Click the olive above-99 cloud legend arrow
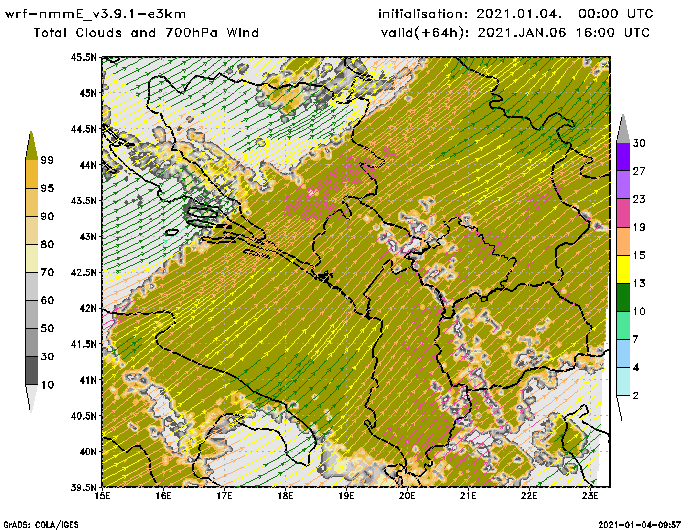 point(31,146)
